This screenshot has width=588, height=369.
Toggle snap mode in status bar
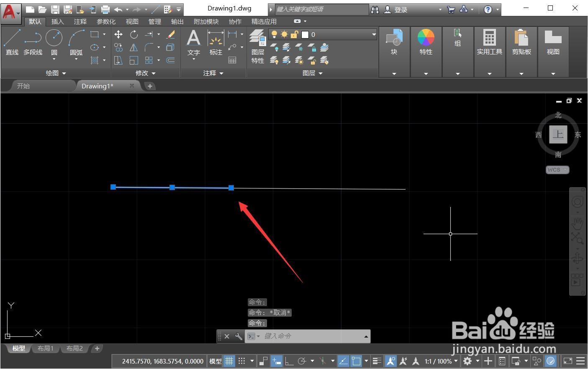242,361
